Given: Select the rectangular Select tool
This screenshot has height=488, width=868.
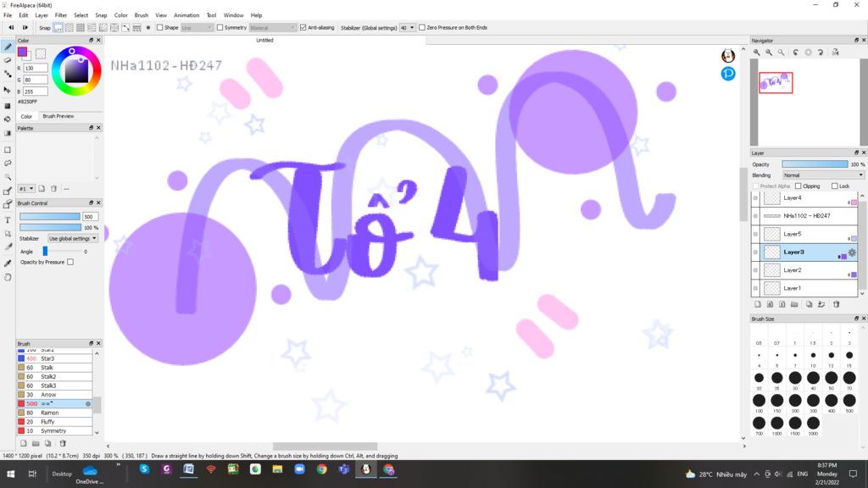Looking at the screenshot, I should [8, 150].
